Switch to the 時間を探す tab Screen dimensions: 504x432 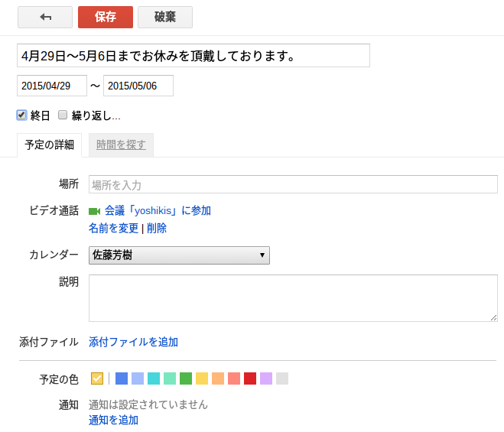pos(121,145)
